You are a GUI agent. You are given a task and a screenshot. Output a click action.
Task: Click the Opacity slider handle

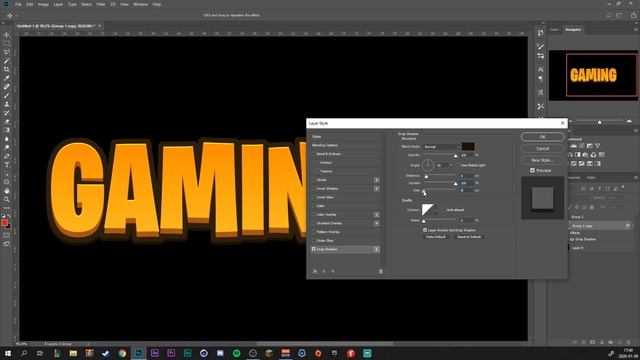click(x=456, y=156)
